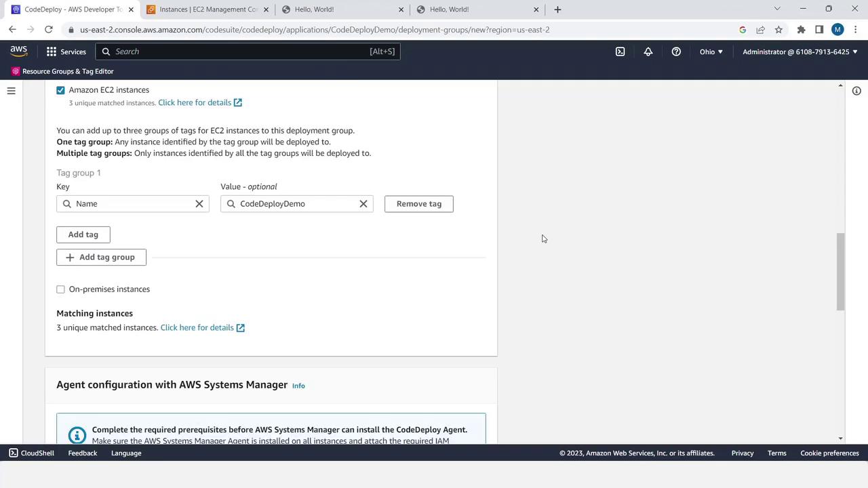Click the Remove tag button
Screen dimensions: 868x488
pyautogui.click(x=419, y=204)
